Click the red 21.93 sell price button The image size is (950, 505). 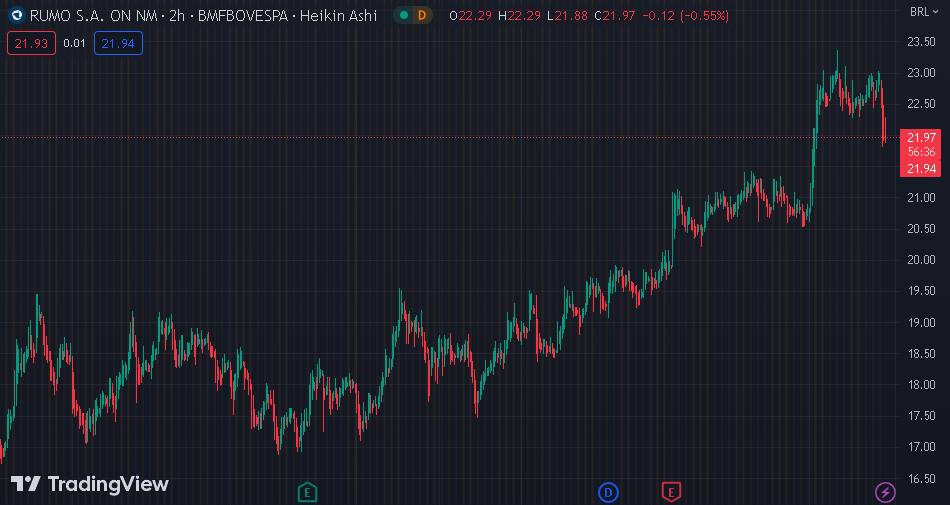(x=32, y=43)
